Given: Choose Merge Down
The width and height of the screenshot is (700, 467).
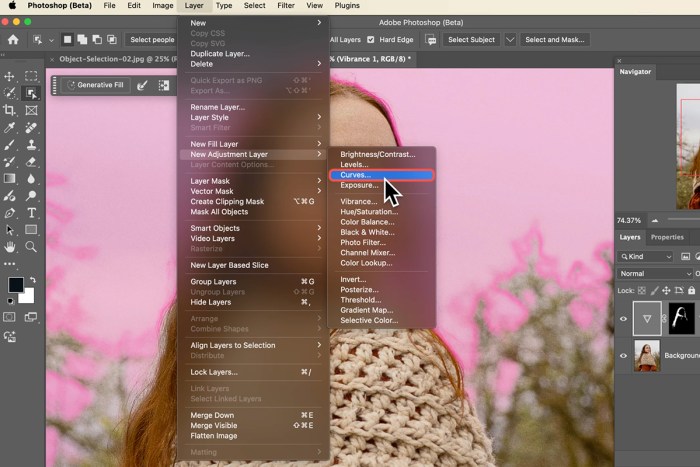Looking at the screenshot, I should click(x=255, y=415).
